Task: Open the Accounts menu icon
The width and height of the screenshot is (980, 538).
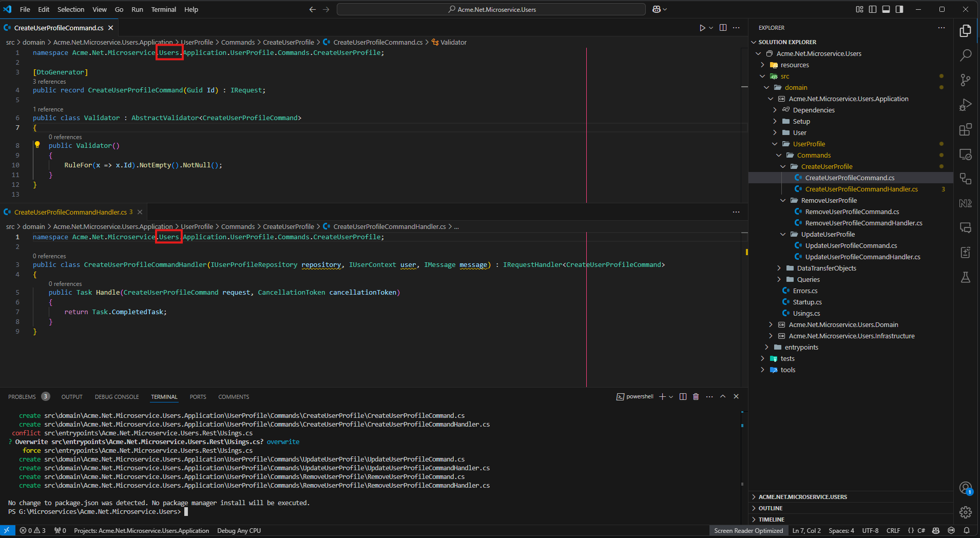Action: [x=966, y=488]
